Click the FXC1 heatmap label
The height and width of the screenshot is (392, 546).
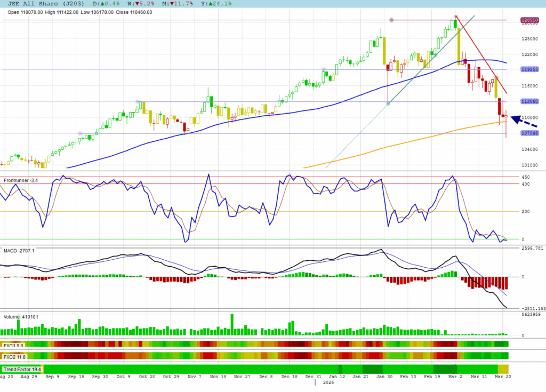[x=14, y=345]
